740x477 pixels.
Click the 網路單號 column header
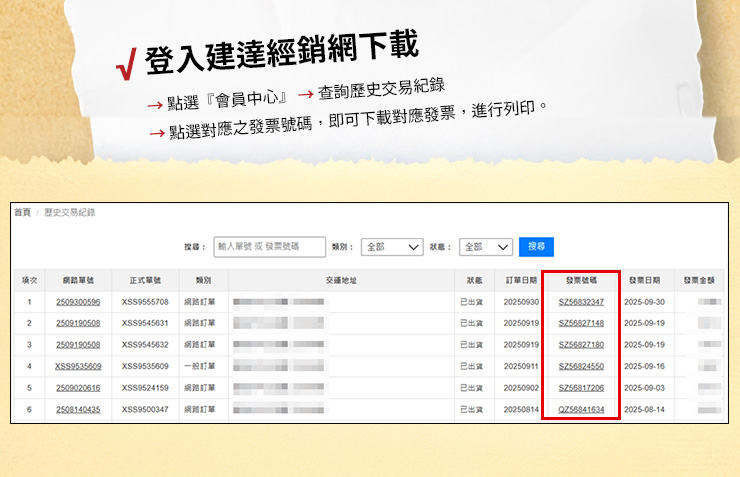[78, 281]
